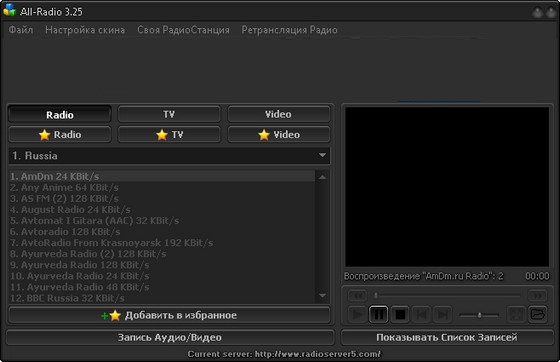Click the black video display area
Viewport: 560px width, 362px height.
click(x=447, y=187)
